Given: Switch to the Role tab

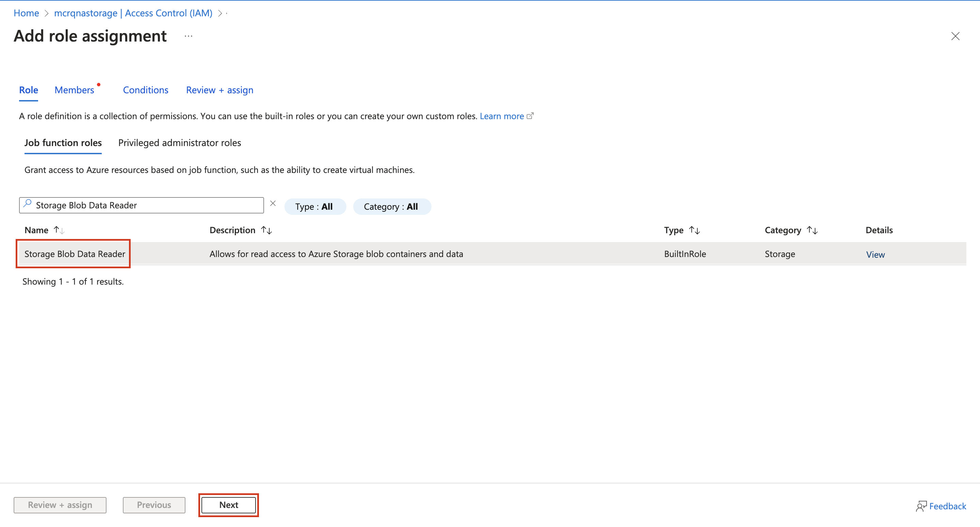Looking at the screenshot, I should coord(29,90).
